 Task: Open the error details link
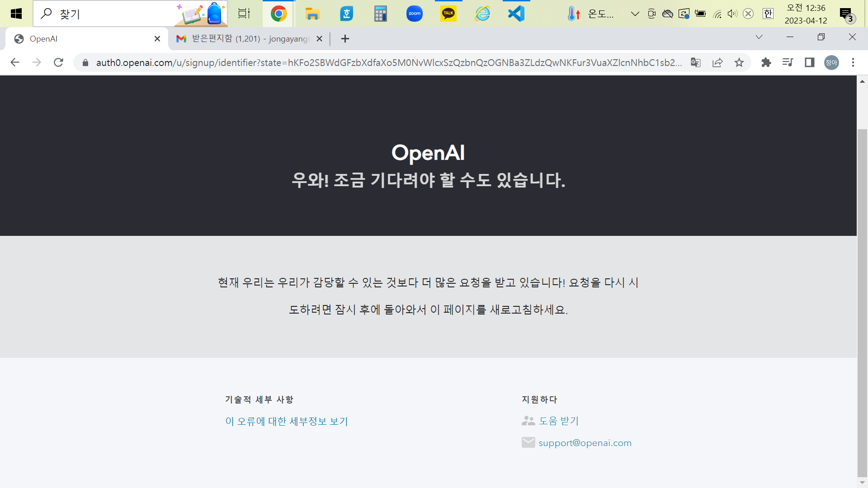click(287, 421)
